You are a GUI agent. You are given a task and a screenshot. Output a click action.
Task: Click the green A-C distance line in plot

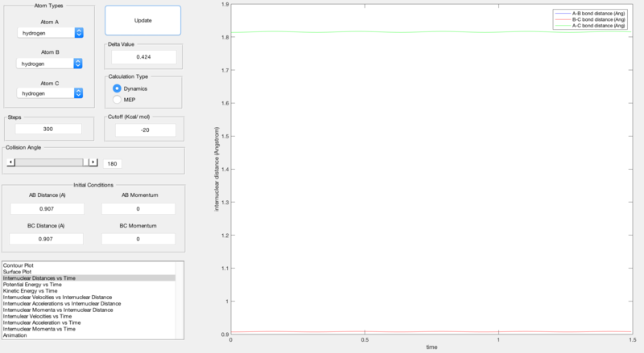pos(431,32)
